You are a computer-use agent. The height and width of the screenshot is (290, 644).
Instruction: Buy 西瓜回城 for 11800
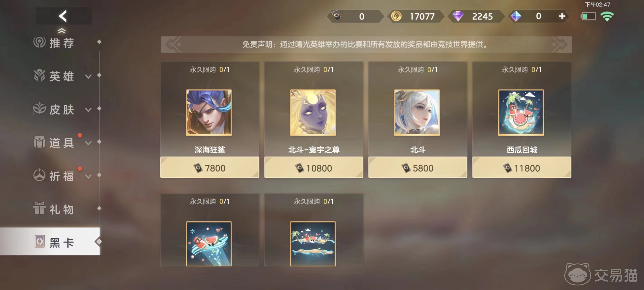tap(522, 168)
